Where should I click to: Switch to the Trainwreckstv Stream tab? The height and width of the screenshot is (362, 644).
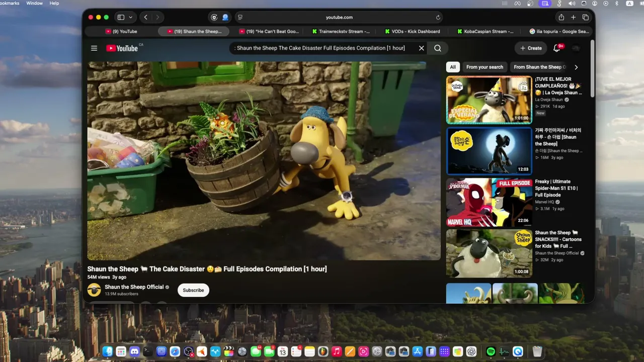(341, 31)
